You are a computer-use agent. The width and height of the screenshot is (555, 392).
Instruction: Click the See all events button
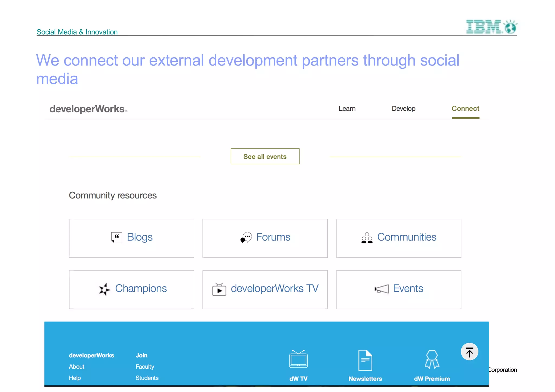click(x=265, y=156)
